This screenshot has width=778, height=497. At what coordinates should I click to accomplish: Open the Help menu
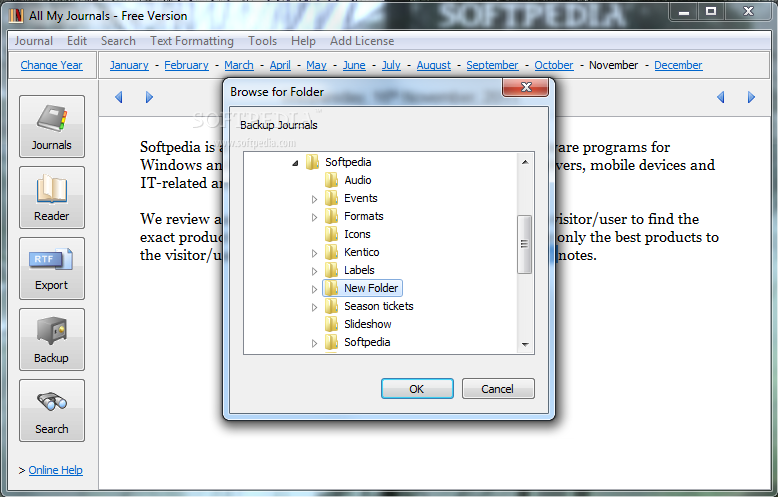click(x=303, y=41)
